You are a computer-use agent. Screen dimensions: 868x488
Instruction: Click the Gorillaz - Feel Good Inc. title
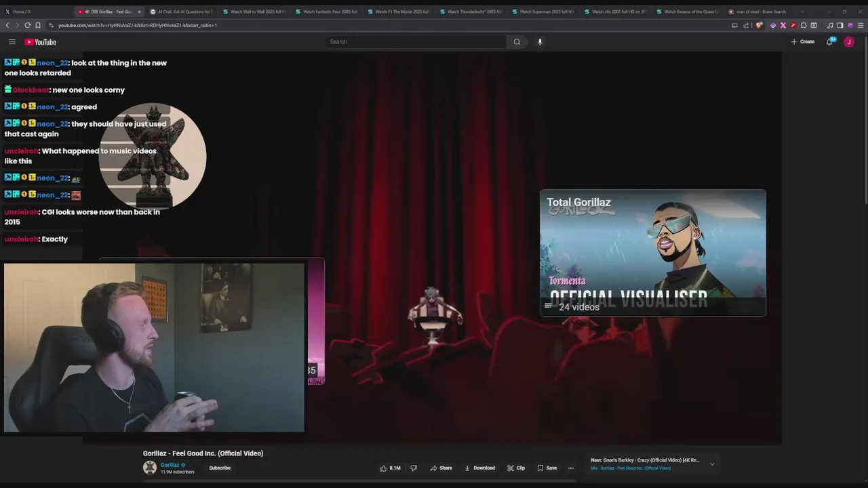click(203, 453)
